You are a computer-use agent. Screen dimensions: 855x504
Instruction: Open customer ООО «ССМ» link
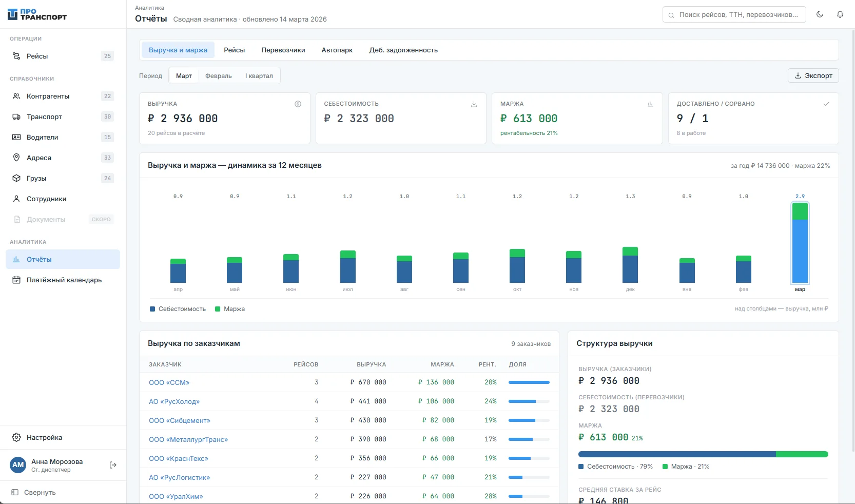(169, 382)
